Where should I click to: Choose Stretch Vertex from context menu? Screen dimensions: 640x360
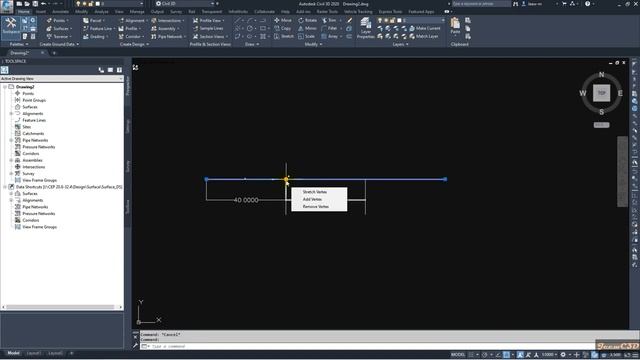pyautogui.click(x=315, y=192)
